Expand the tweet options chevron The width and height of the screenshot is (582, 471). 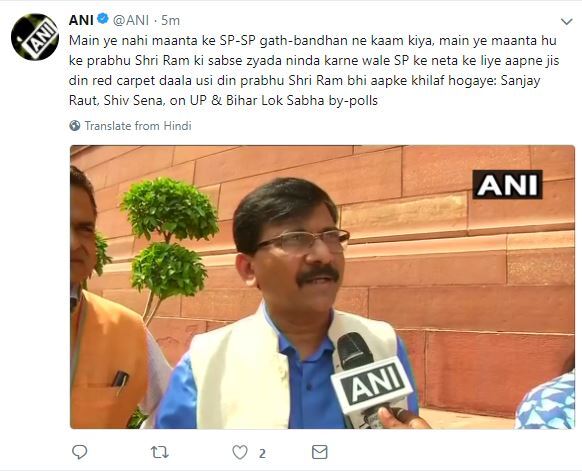click(x=566, y=22)
